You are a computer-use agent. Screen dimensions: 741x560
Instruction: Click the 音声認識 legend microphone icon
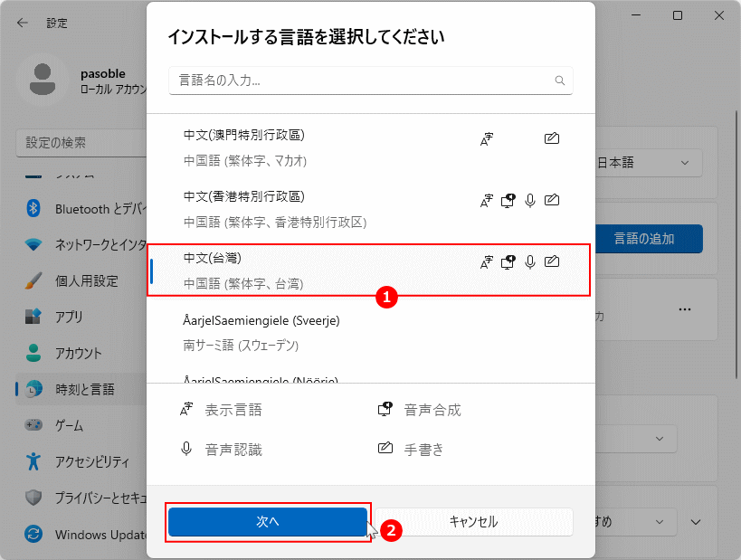186,449
